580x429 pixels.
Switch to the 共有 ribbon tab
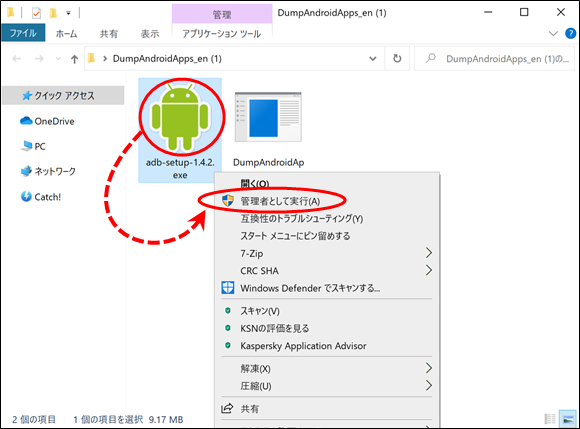pyautogui.click(x=109, y=34)
